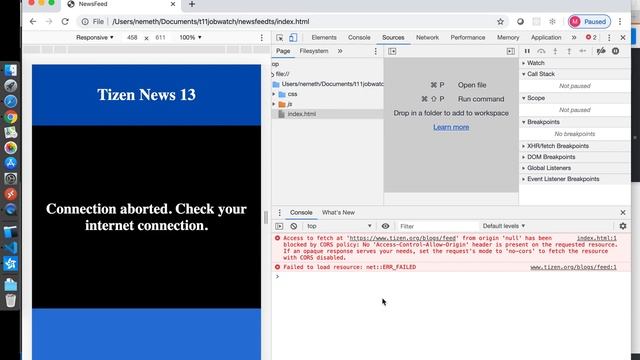Click the red error count badge
640x360 pixels.
(591, 38)
